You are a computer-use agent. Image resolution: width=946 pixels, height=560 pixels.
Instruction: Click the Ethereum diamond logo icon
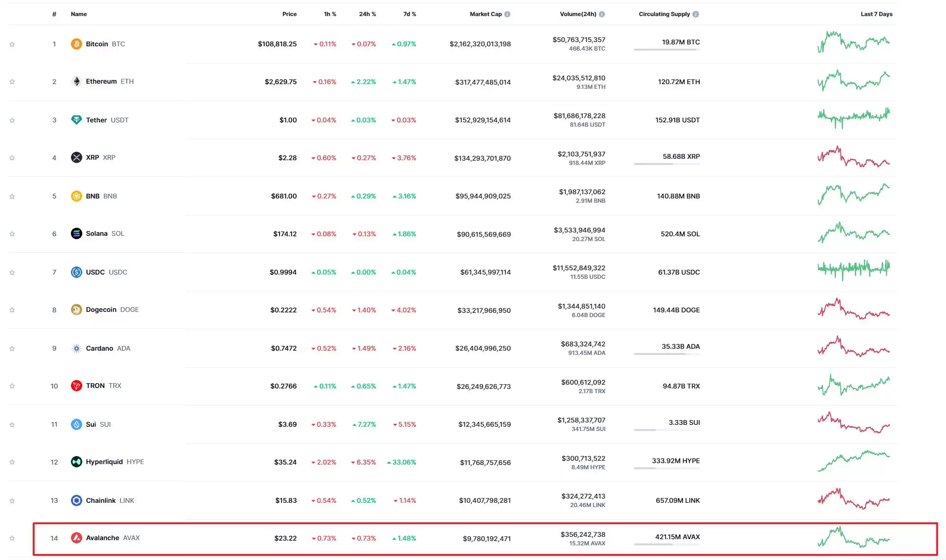coord(76,81)
